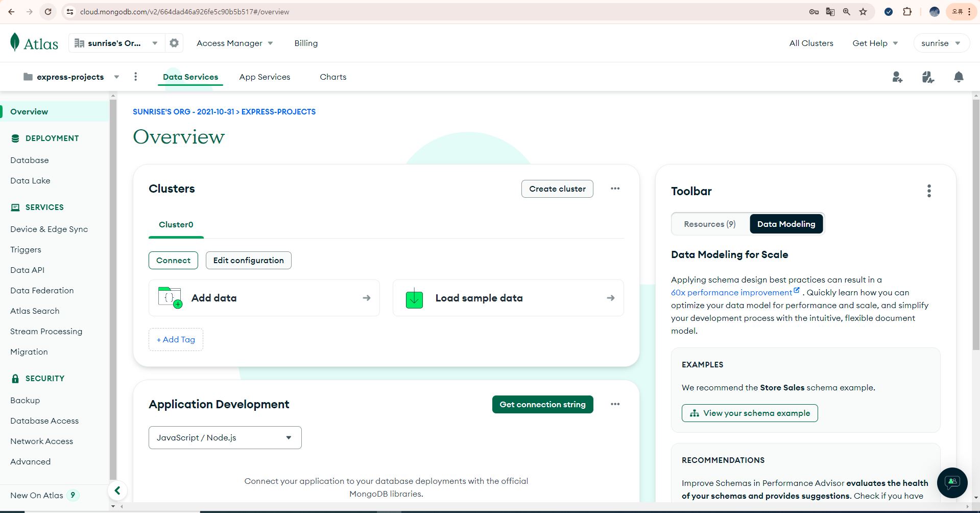Open sunrise user account dropdown
980x513 pixels.
[x=941, y=43]
